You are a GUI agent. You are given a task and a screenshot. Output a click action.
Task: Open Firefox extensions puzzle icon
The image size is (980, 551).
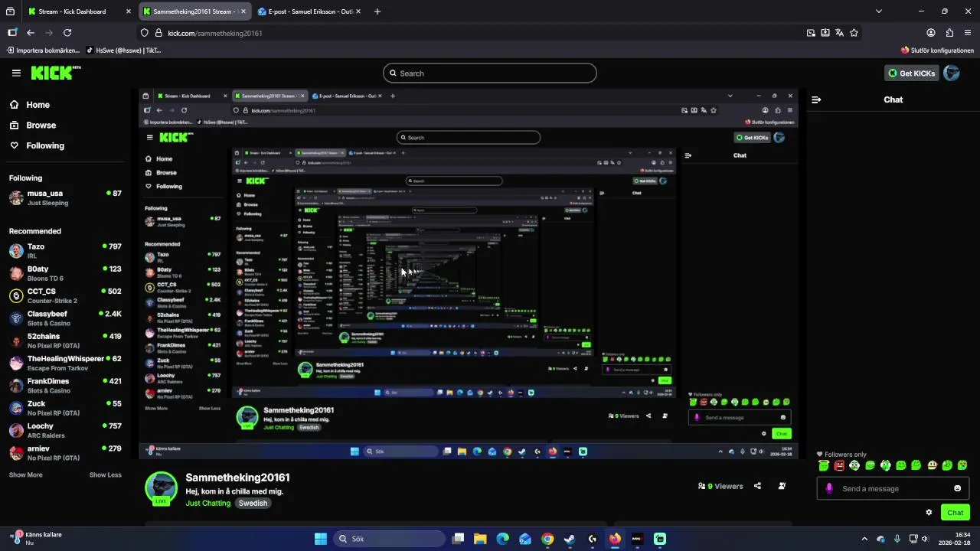tap(949, 33)
